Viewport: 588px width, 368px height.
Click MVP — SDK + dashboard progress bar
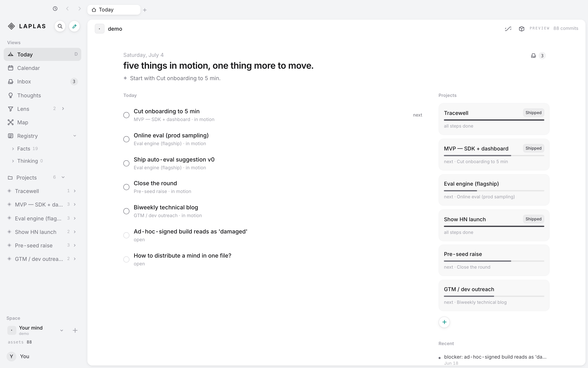coord(494,156)
